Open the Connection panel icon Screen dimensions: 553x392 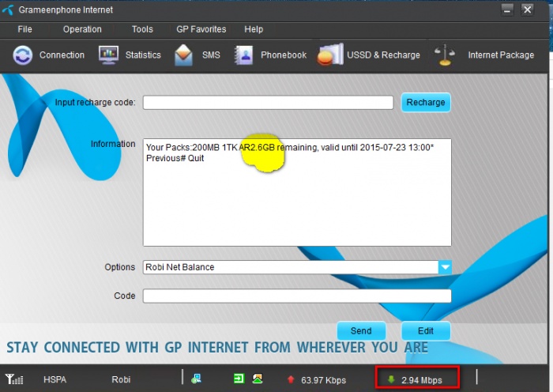click(x=23, y=55)
